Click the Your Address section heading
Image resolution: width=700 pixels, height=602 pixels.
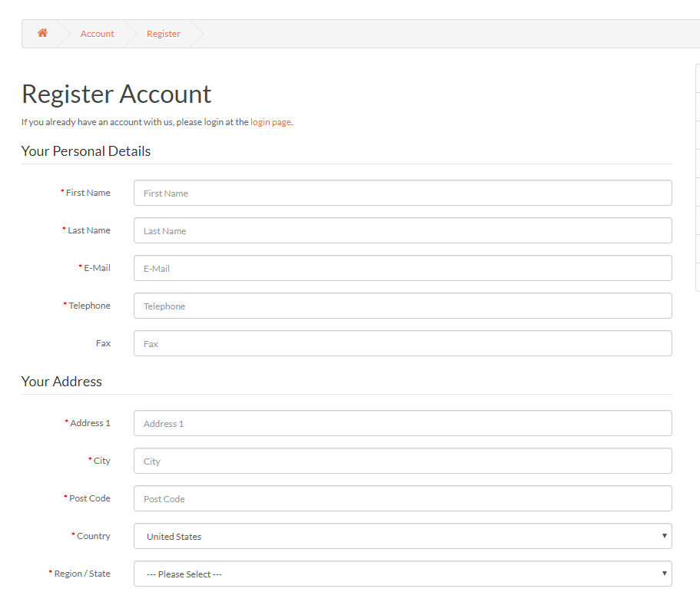[61, 382]
